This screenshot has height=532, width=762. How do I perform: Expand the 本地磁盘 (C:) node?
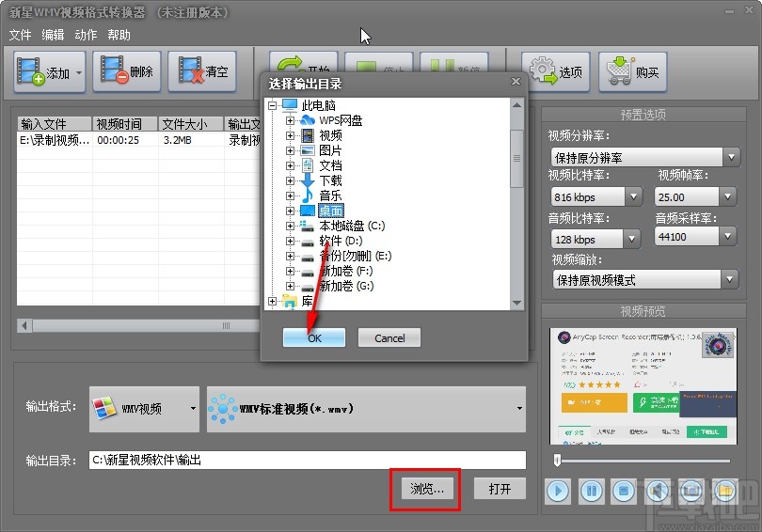[290, 226]
